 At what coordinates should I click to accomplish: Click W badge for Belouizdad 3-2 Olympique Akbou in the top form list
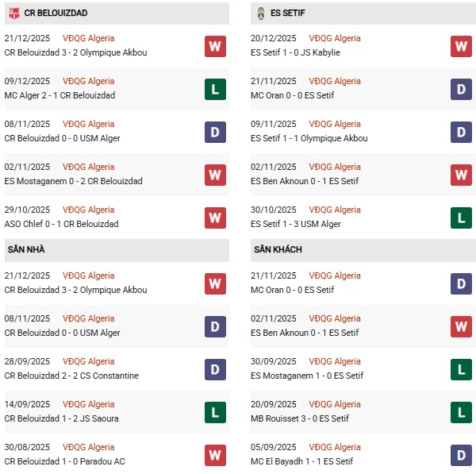pyautogui.click(x=214, y=46)
